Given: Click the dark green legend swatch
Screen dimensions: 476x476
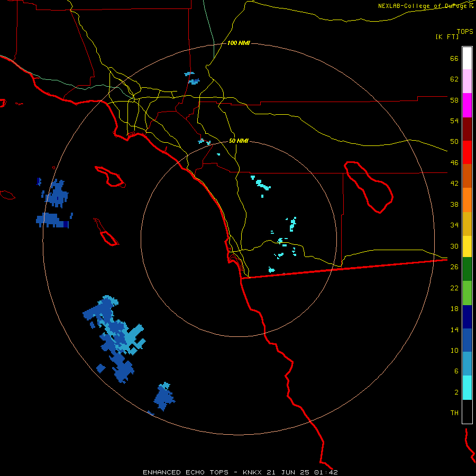Looking at the screenshot, I should pos(467,269).
